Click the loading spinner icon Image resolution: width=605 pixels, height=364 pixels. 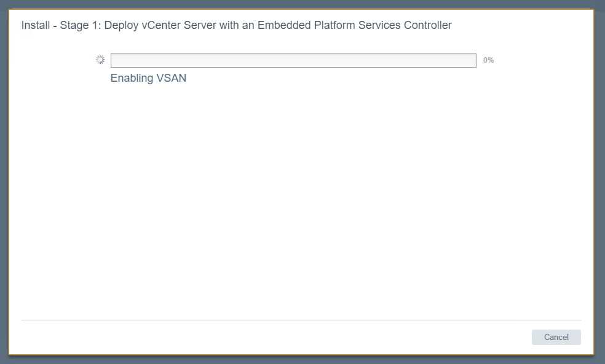[x=100, y=60]
